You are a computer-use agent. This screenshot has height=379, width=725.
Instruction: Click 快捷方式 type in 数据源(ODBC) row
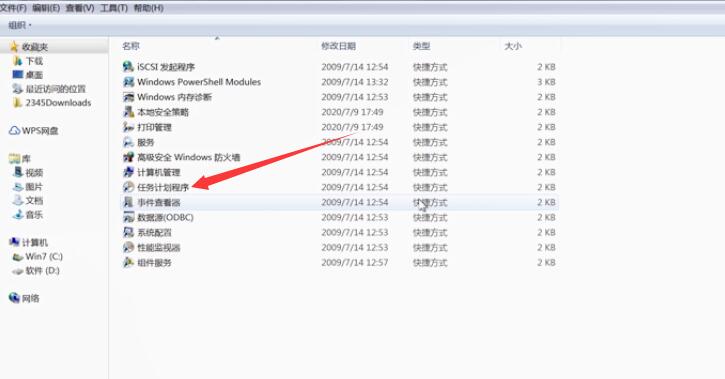click(x=430, y=217)
